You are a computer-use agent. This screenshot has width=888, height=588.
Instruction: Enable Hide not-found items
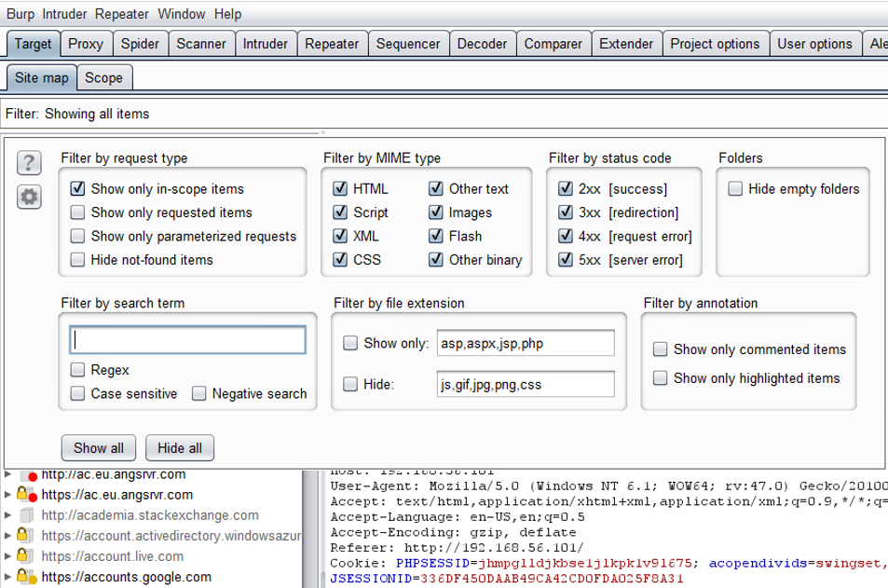(x=77, y=260)
